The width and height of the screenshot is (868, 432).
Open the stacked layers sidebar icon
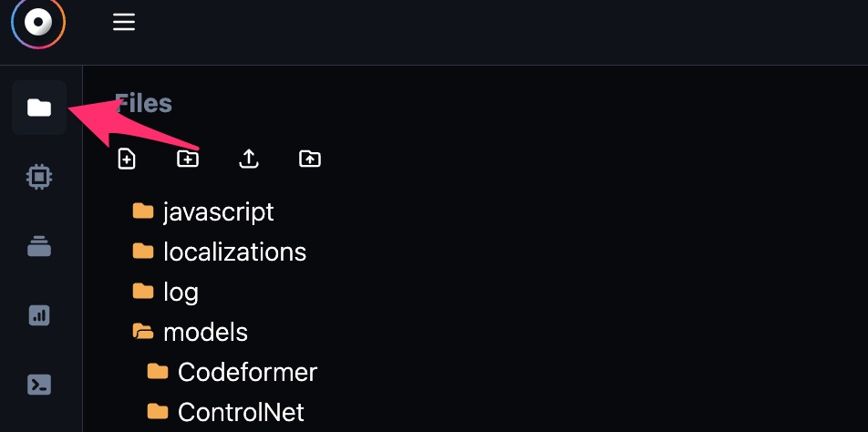(x=39, y=246)
